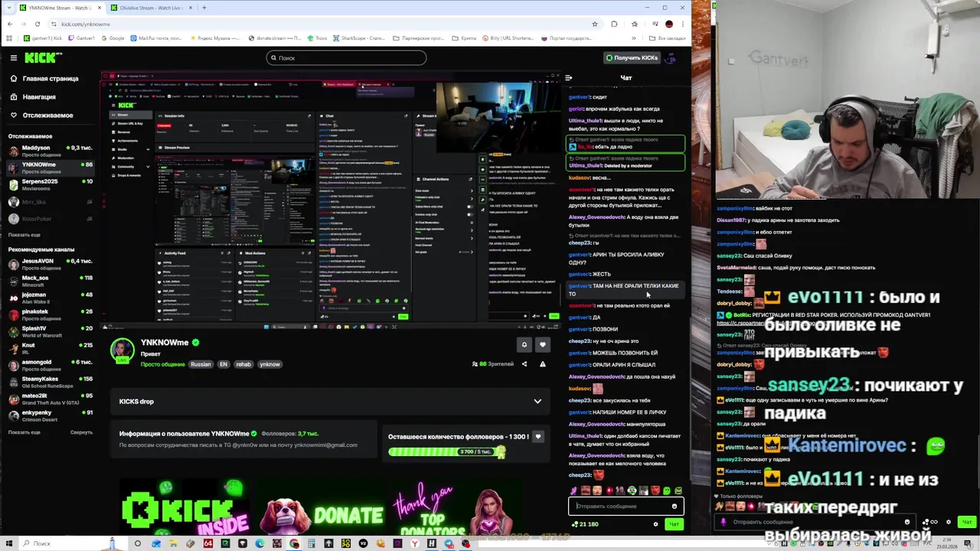Click Свернуть to collapse recommended channels
980x551 pixels.
click(x=81, y=432)
